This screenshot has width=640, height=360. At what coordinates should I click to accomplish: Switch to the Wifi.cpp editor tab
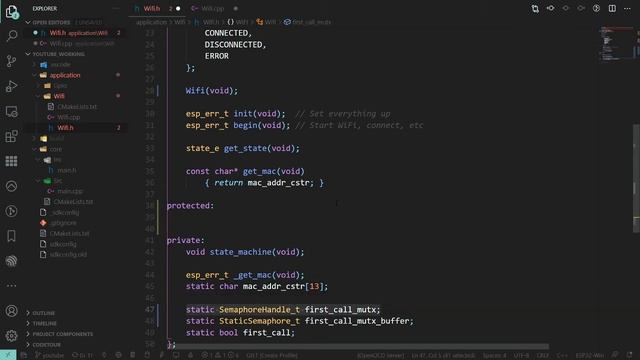click(x=213, y=9)
